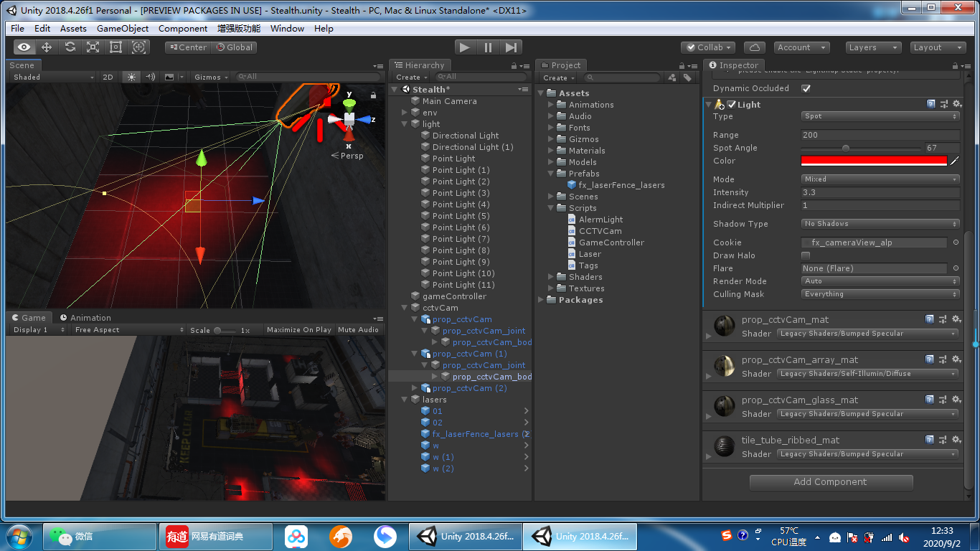Screen dimensions: 980x551
Task: Click the Pause button in toolbar
Action: [488, 47]
